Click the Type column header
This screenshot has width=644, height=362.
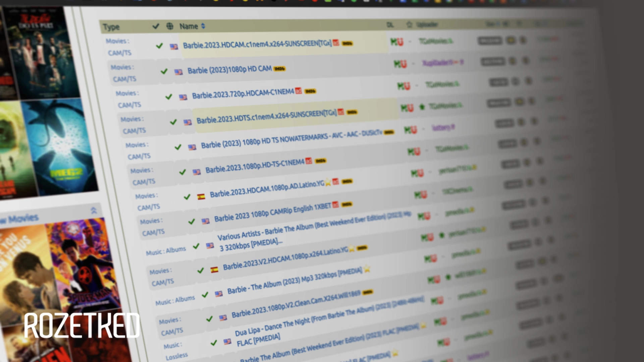click(111, 27)
